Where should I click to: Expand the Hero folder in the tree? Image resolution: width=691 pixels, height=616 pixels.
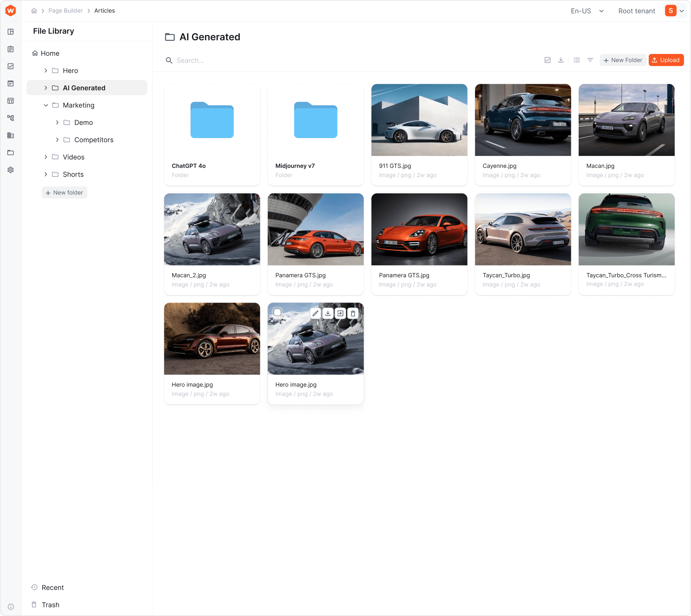point(45,70)
